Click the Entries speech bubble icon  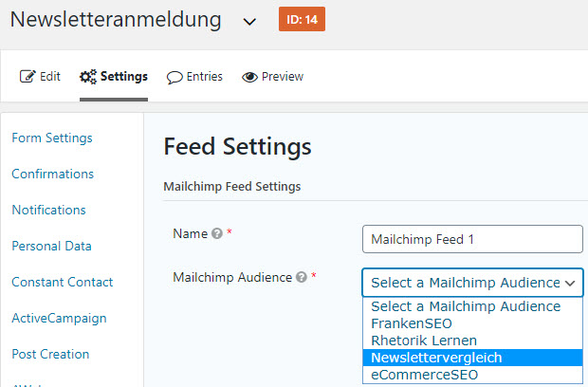click(x=175, y=77)
